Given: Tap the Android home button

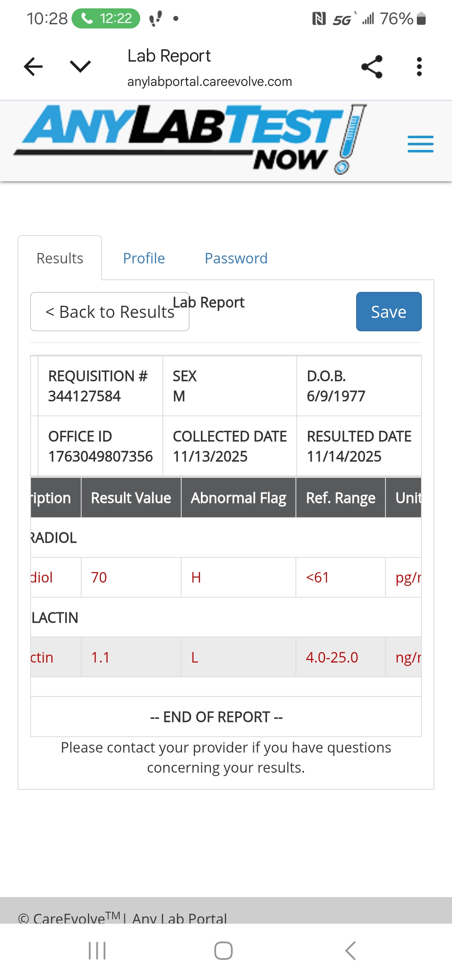Looking at the screenshot, I should point(223,951).
